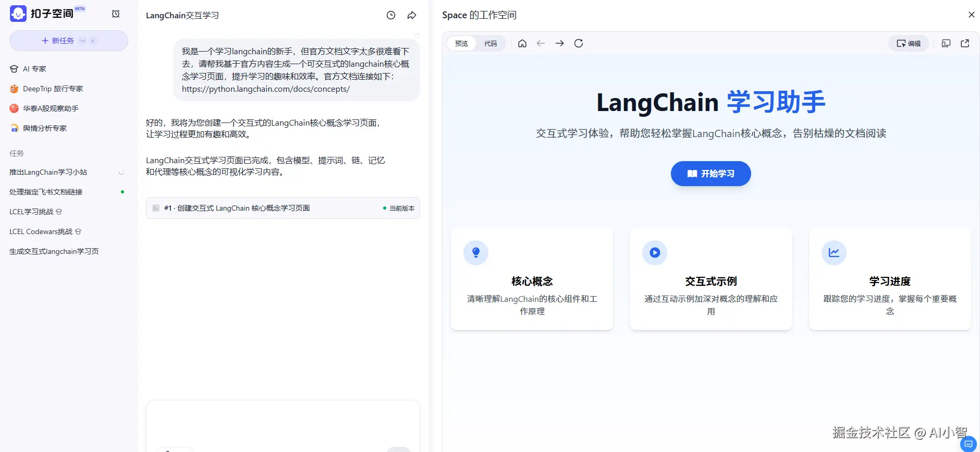The height and width of the screenshot is (452, 980).
Task: Click the 华泰A股观察助手 avatar icon
Action: coord(14,108)
